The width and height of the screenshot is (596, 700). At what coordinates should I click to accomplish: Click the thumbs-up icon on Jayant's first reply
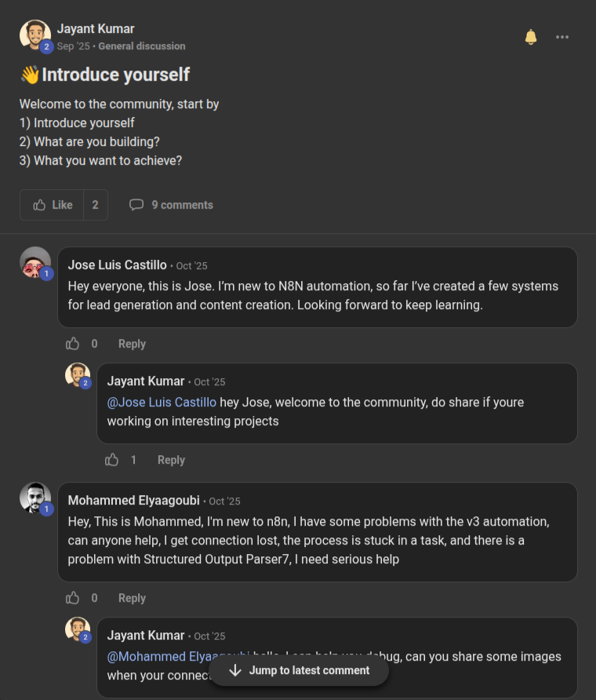pos(111,460)
